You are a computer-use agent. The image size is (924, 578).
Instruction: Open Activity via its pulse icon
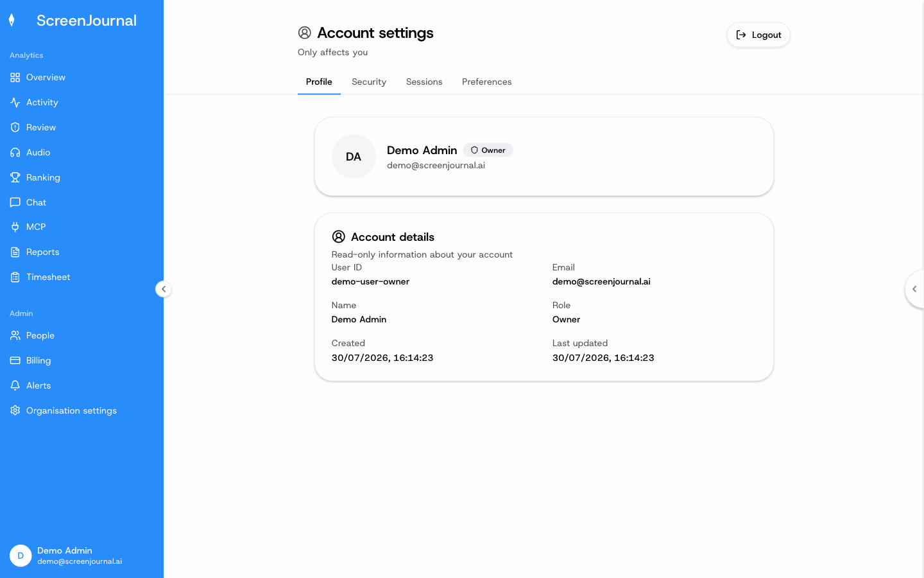15,103
